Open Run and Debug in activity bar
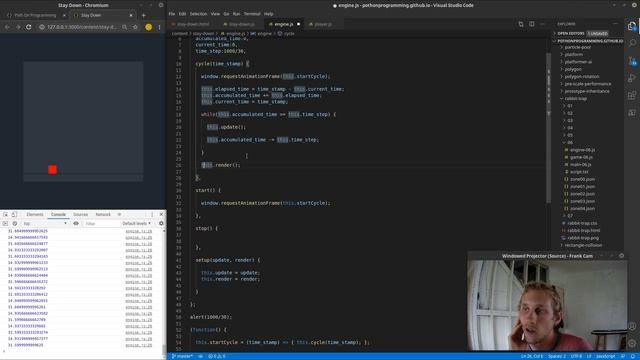This screenshot has width=640, height=360. click(x=632, y=78)
